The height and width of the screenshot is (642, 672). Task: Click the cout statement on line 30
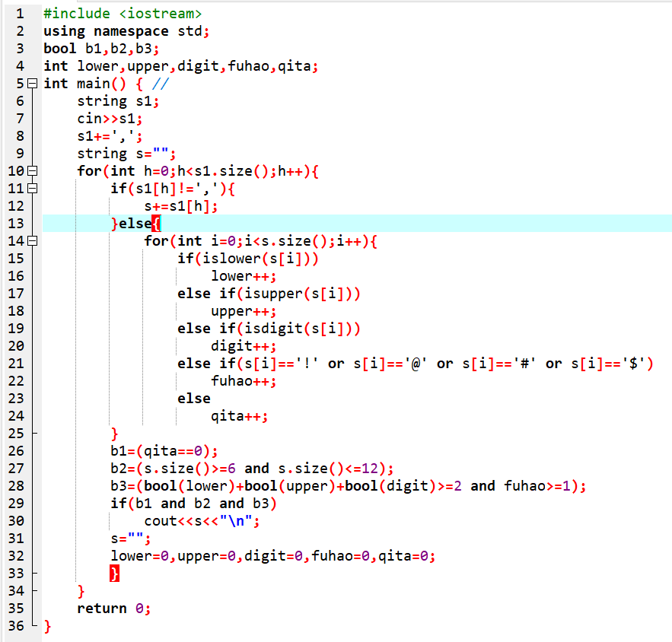161,521
